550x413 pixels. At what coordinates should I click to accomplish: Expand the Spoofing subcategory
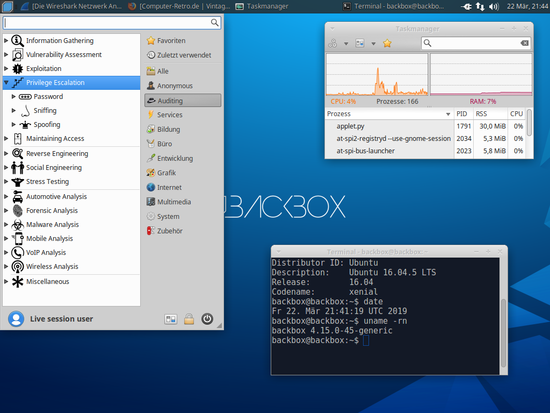point(13,125)
